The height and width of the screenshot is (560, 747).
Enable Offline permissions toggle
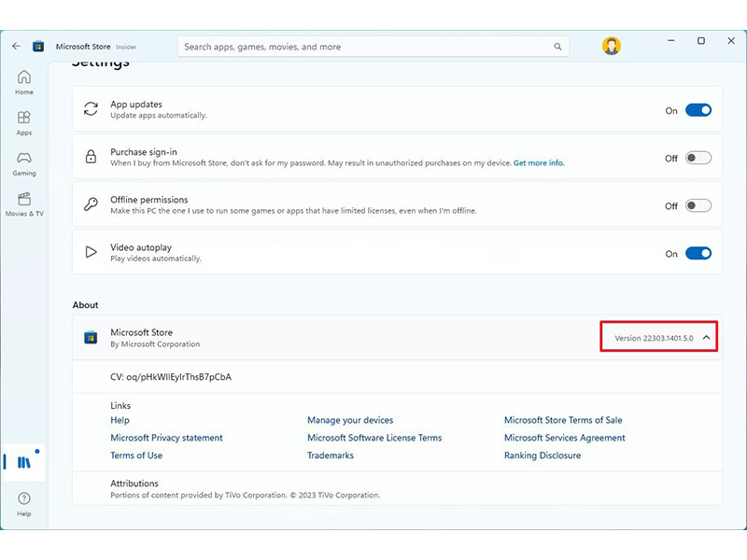(698, 205)
